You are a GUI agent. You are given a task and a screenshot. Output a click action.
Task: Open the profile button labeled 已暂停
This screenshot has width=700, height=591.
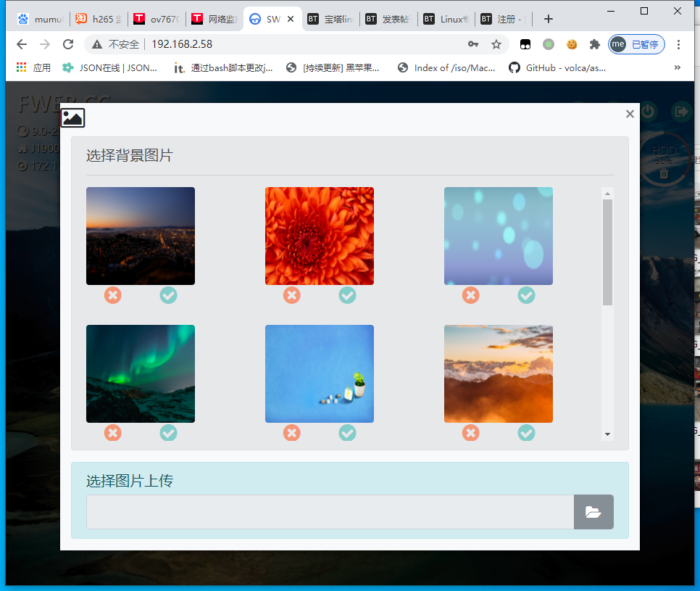(x=637, y=44)
